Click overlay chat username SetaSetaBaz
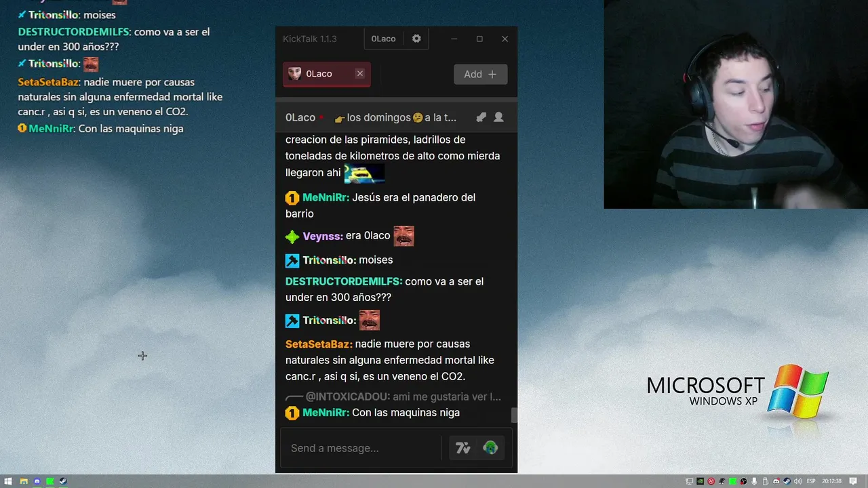868x488 pixels. pyautogui.click(x=49, y=82)
